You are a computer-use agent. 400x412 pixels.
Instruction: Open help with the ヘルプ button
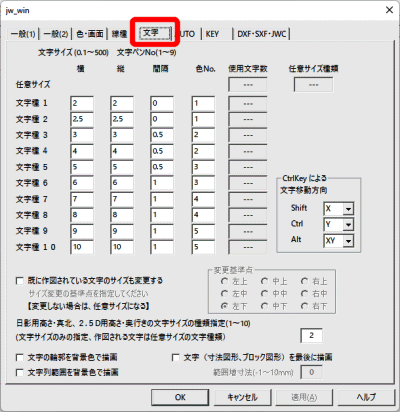pos(366,397)
